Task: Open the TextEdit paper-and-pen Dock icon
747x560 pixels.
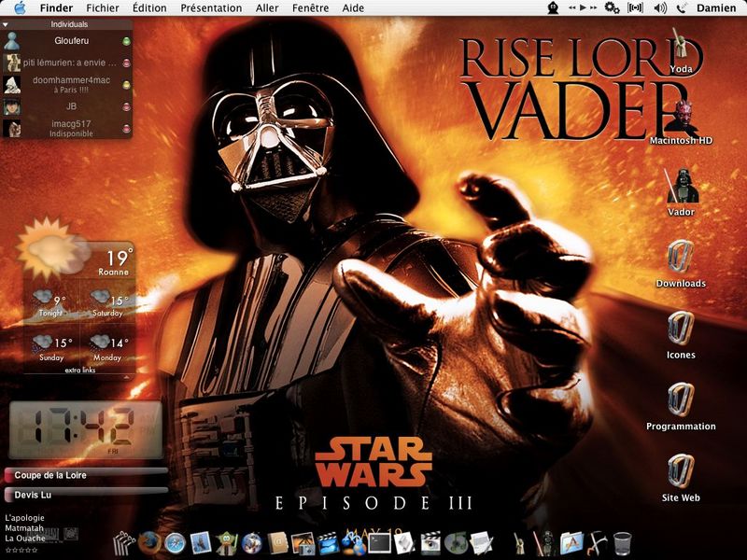Action: 482,543
